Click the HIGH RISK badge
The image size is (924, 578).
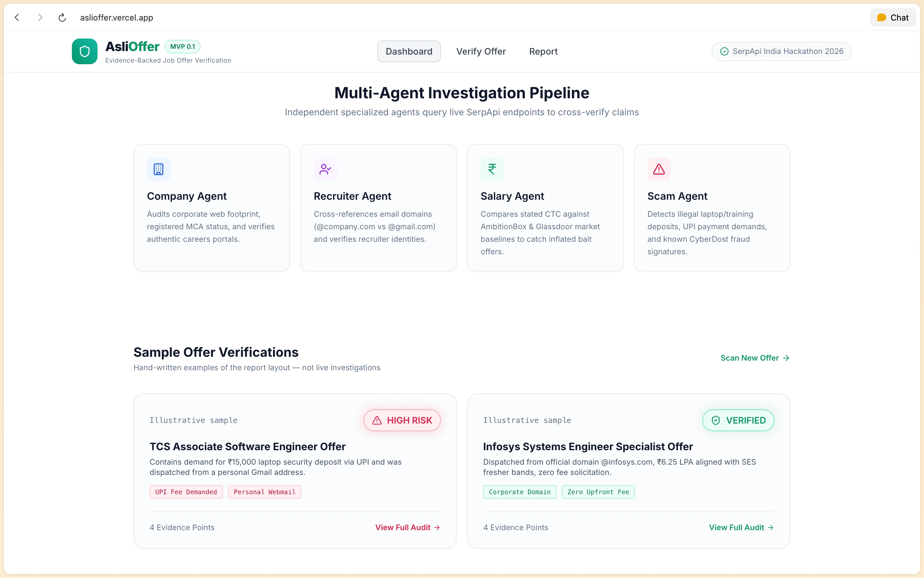coord(402,421)
